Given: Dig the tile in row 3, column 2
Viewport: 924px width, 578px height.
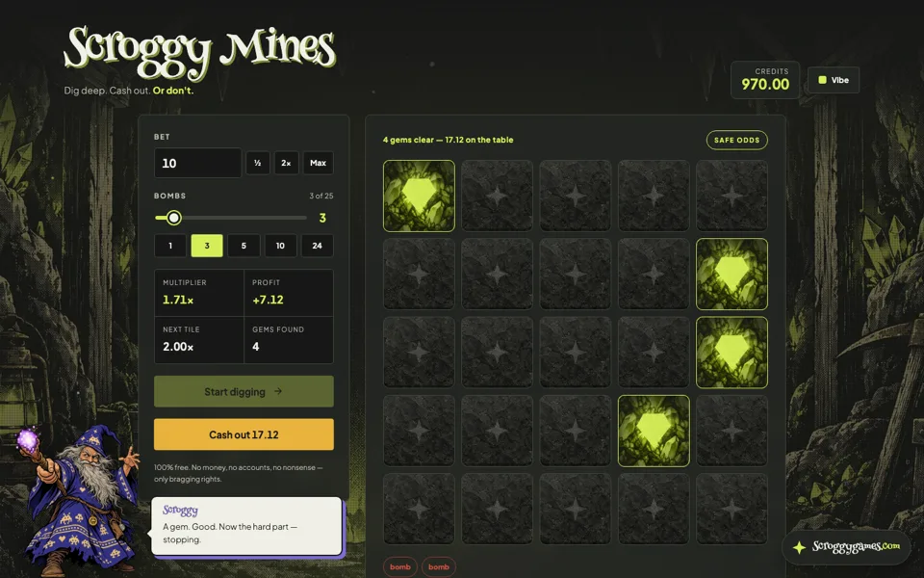Looking at the screenshot, I should pyautogui.click(x=497, y=353).
